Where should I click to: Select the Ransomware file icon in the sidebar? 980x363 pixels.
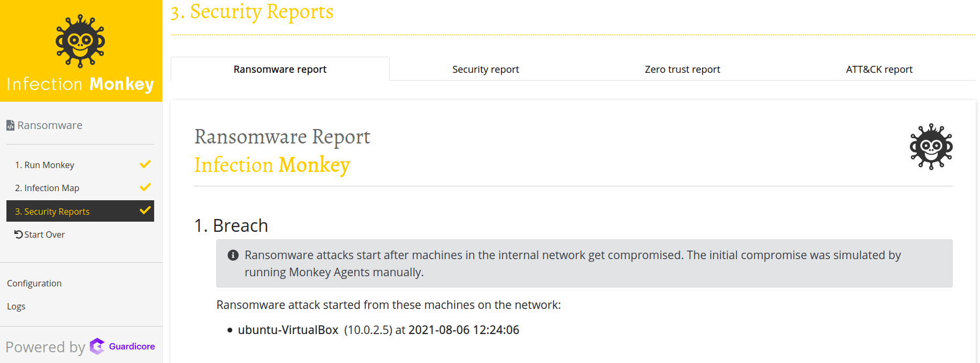[10, 125]
